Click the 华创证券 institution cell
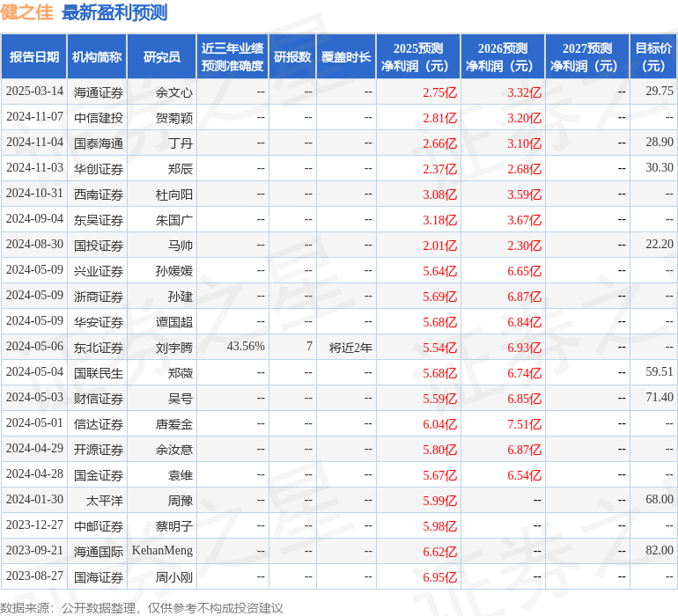 coord(99,169)
